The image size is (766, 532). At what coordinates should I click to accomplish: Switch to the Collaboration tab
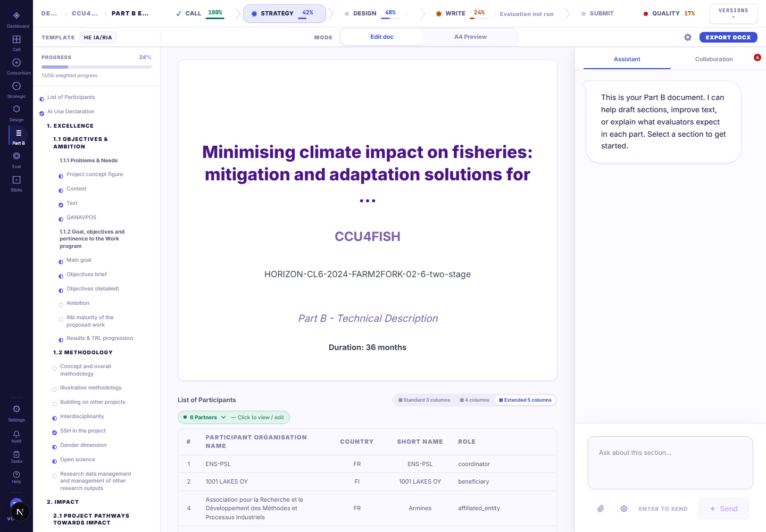click(713, 59)
